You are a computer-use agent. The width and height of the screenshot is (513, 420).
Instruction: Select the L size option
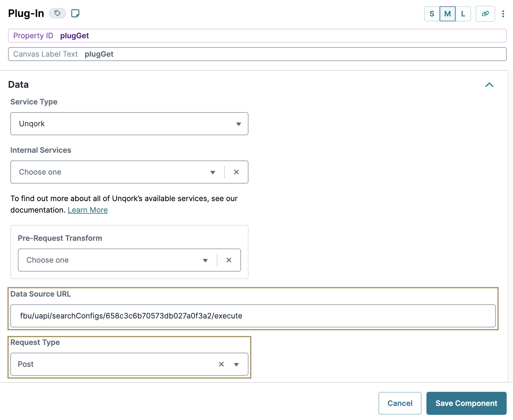pyautogui.click(x=463, y=14)
